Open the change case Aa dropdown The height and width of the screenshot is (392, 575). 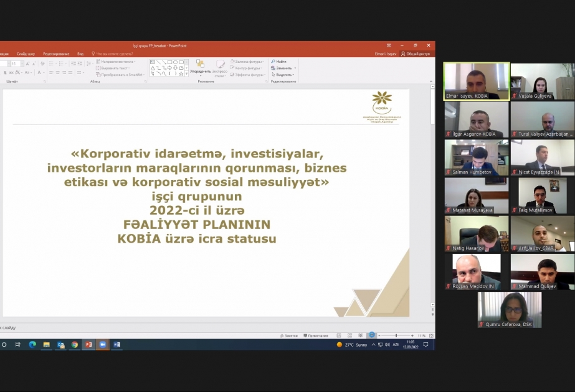coord(27,73)
